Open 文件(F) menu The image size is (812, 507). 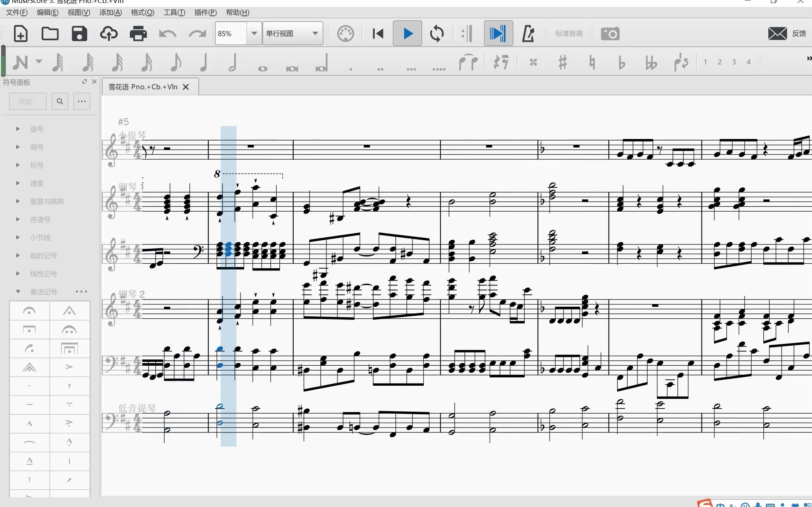click(17, 12)
